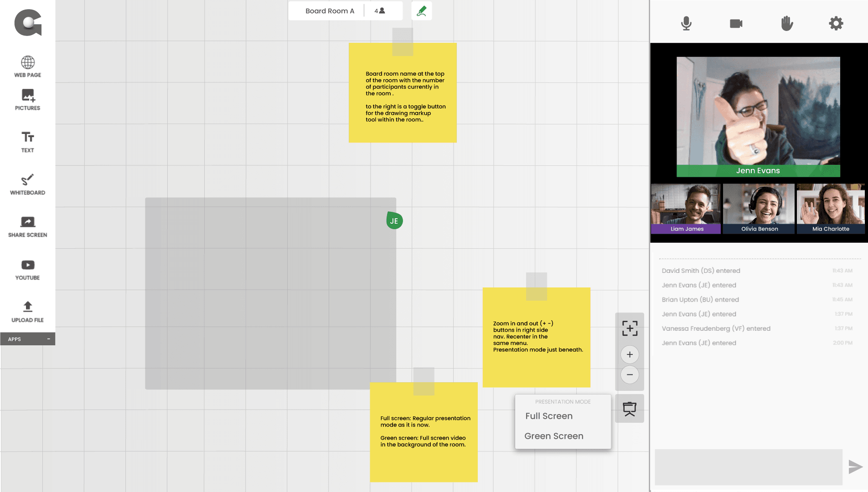Open the presentation mode menu icon
This screenshot has height=492, width=868.
[x=630, y=409]
